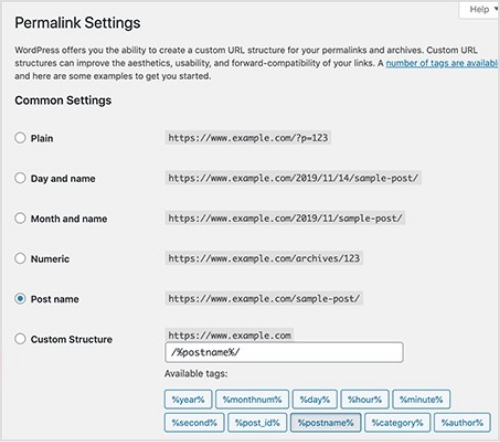Image resolution: width=500 pixels, height=442 pixels.
Task: Insert the %minute% tag
Action: (x=421, y=399)
